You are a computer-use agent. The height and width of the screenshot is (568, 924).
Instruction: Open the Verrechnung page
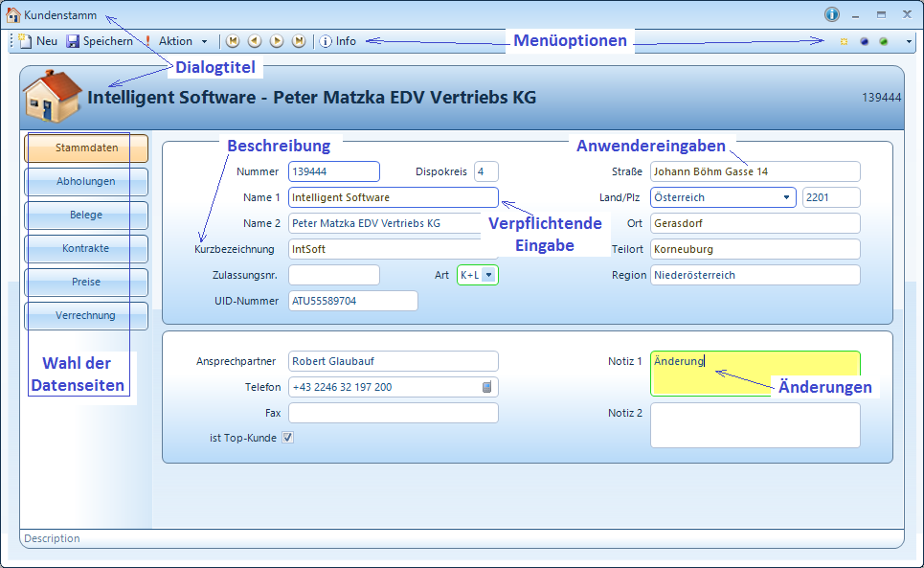[x=86, y=316]
